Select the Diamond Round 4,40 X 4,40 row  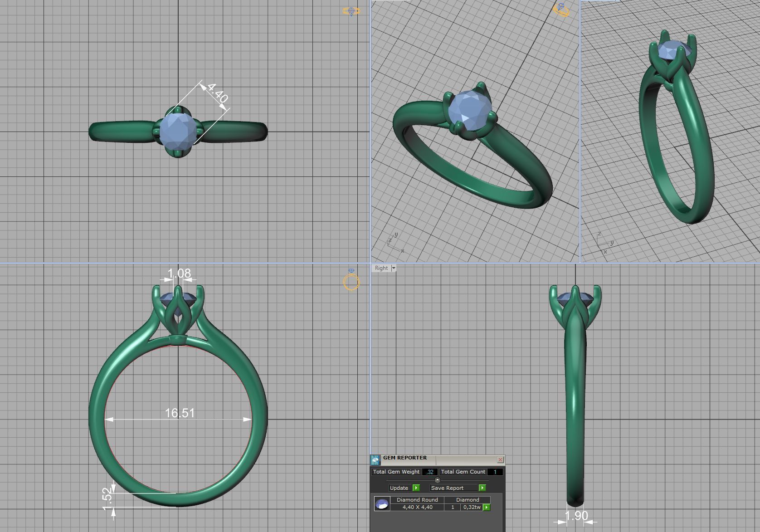point(417,508)
